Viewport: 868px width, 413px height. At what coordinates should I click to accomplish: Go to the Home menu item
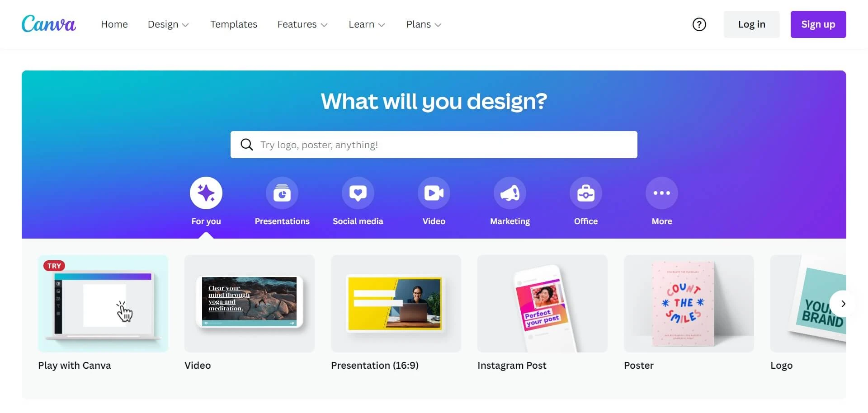(114, 24)
